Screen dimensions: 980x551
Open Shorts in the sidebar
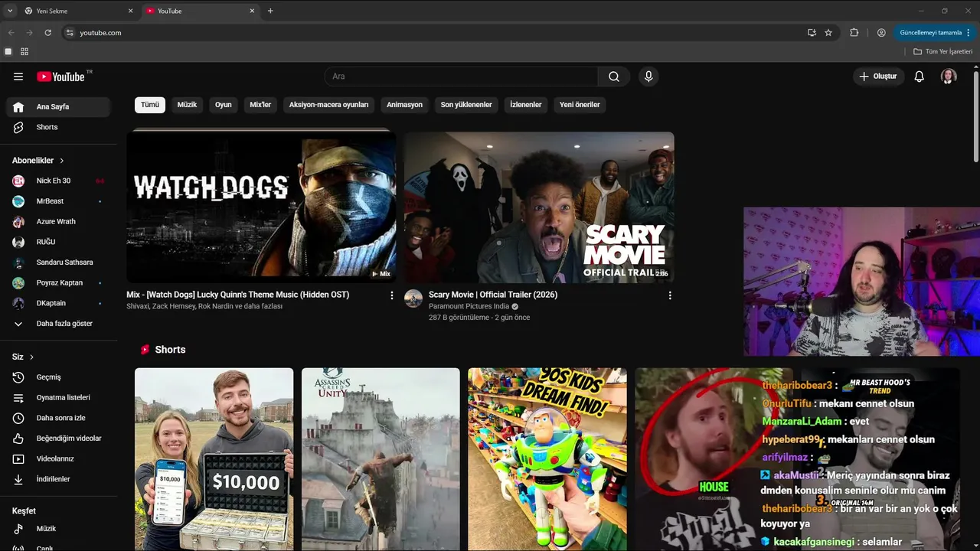58,127
